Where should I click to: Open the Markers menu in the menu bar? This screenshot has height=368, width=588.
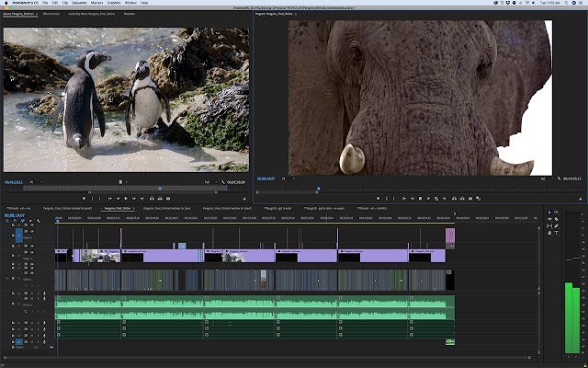96,3
